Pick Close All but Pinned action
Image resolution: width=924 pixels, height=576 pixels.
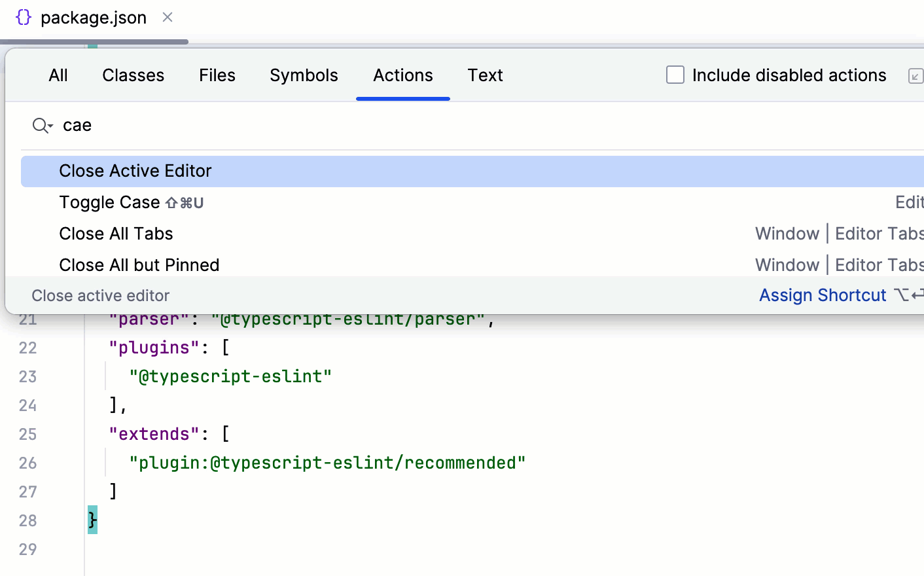139,265
